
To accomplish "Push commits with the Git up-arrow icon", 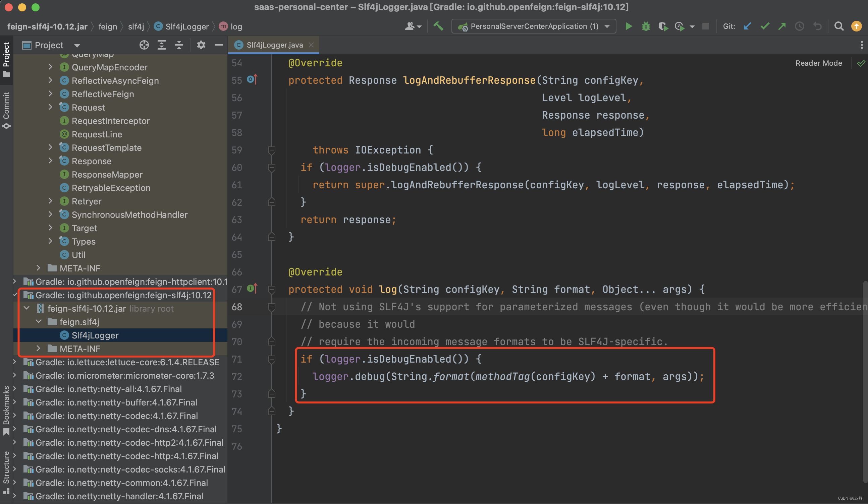I will click(782, 26).
